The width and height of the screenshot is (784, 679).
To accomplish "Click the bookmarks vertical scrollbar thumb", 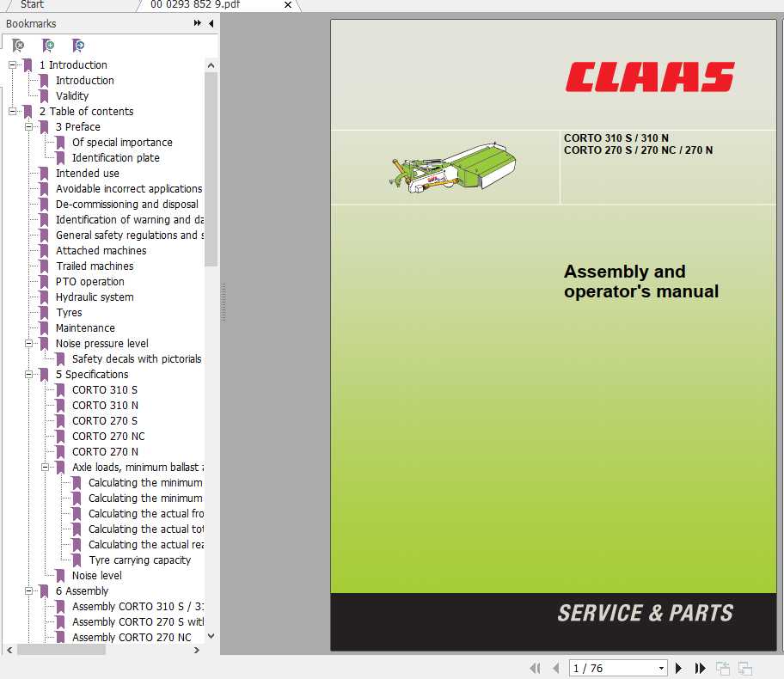I will click(x=211, y=169).
